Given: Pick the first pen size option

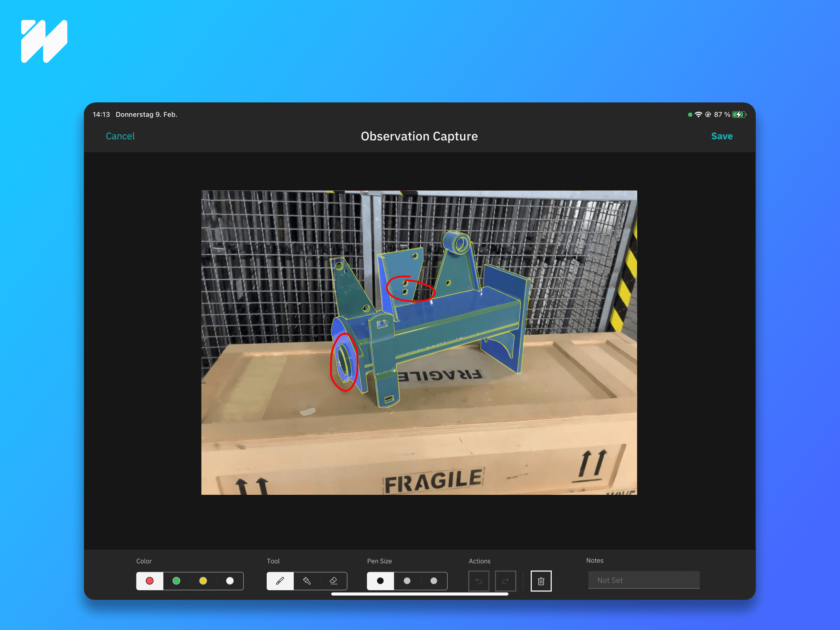Looking at the screenshot, I should [380, 580].
